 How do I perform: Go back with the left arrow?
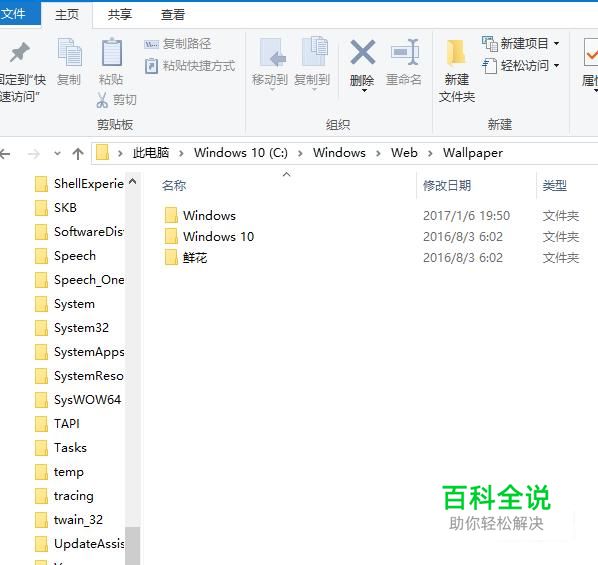coord(5,154)
